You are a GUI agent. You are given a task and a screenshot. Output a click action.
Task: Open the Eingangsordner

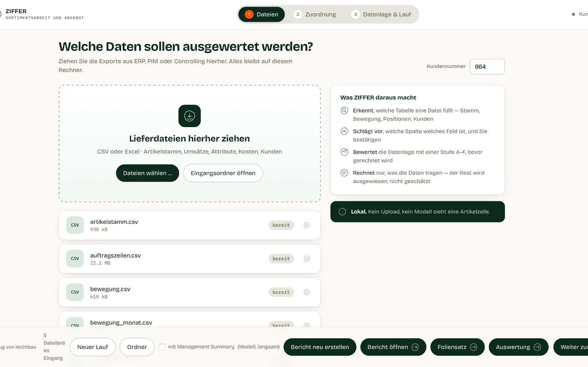pos(223,173)
